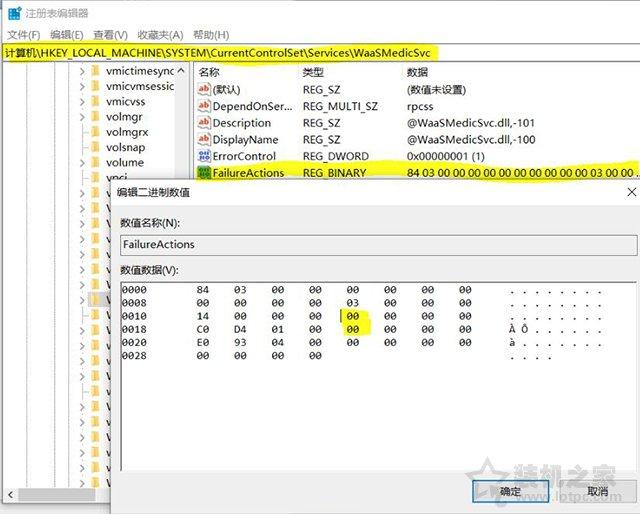Viewport: 640px width, 514px height.
Task: Click @WaaSMedicSvc.dll,-101 data cell
Action: (471, 123)
